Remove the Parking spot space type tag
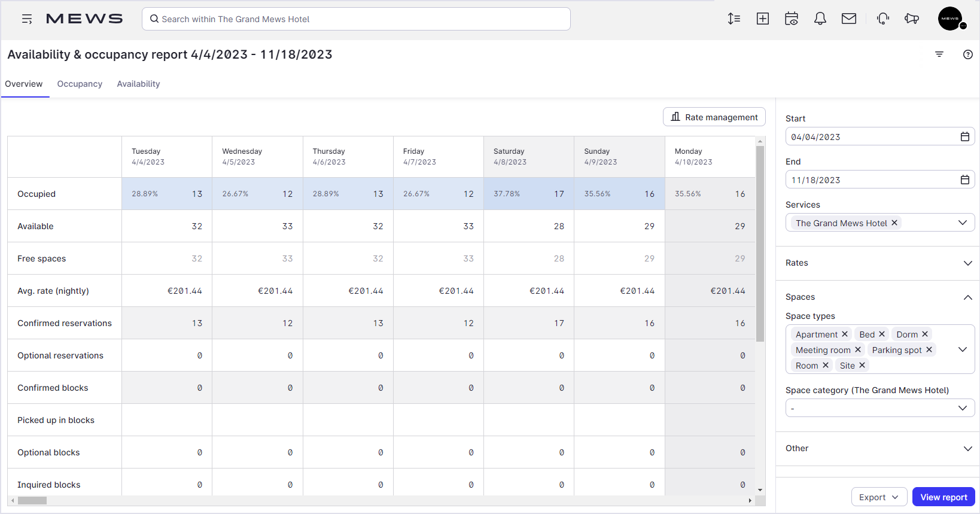980x514 pixels. (929, 350)
